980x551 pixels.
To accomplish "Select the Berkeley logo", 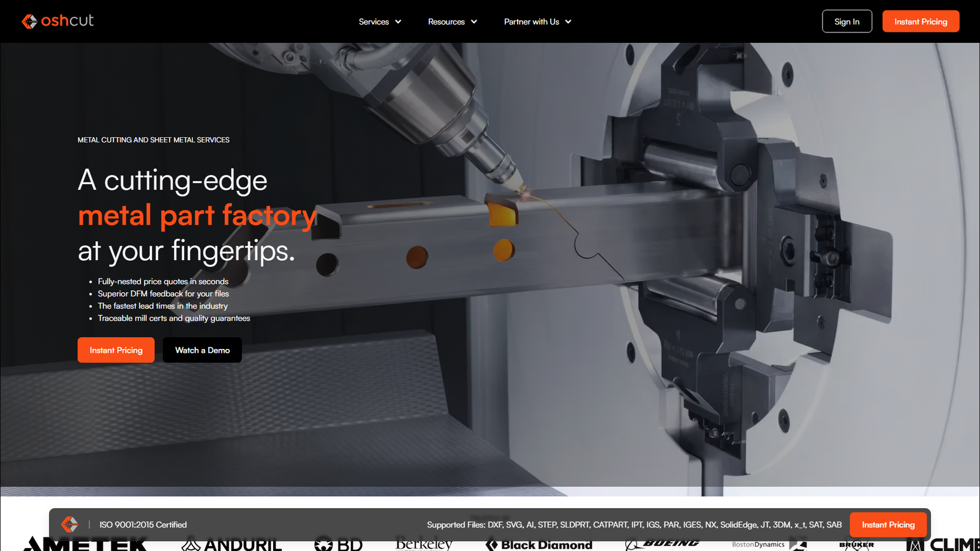I will (x=424, y=544).
